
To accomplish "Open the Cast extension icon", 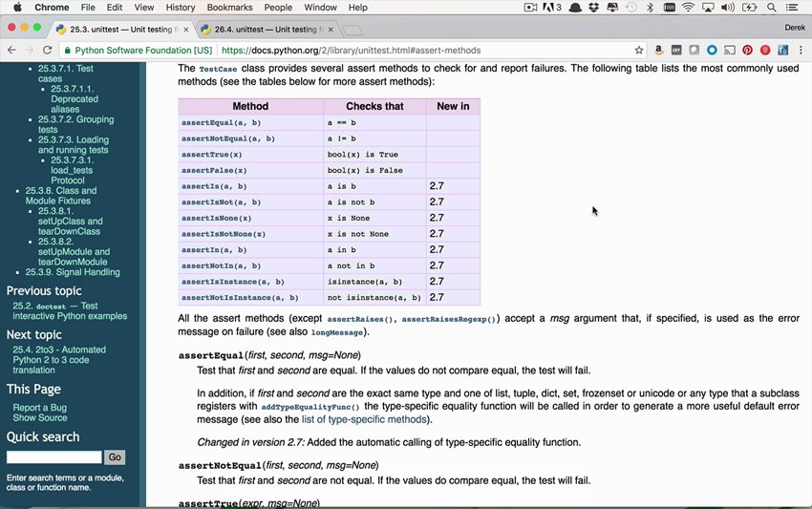I will tap(730, 51).
